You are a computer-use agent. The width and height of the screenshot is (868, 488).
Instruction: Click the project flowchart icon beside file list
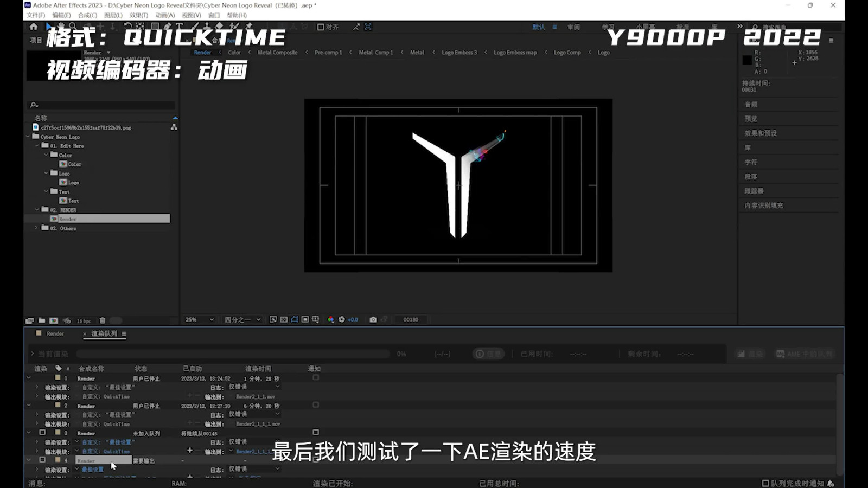click(174, 127)
